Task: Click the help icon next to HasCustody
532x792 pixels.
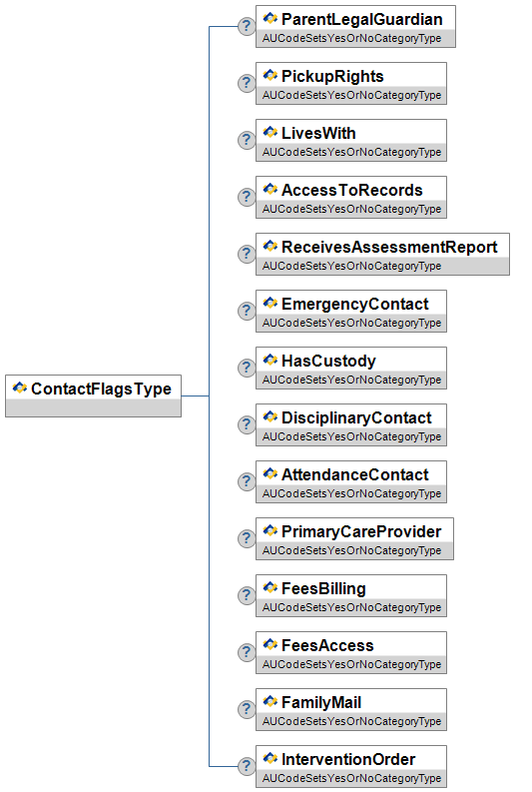Action: pos(247,368)
